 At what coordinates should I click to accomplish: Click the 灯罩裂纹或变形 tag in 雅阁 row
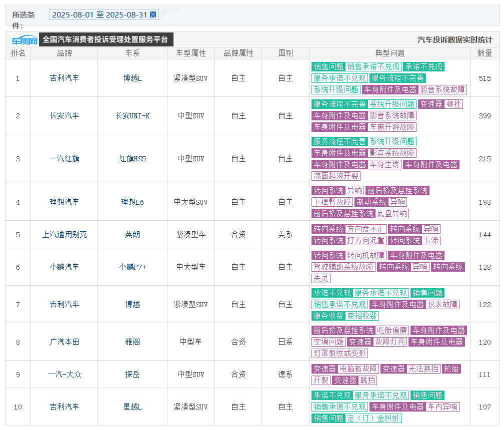(x=340, y=353)
